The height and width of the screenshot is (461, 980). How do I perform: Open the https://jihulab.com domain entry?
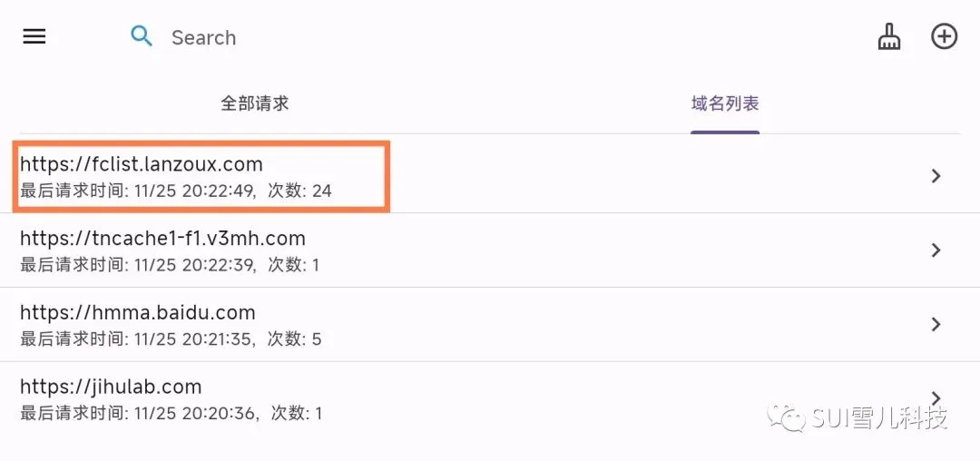[111, 387]
